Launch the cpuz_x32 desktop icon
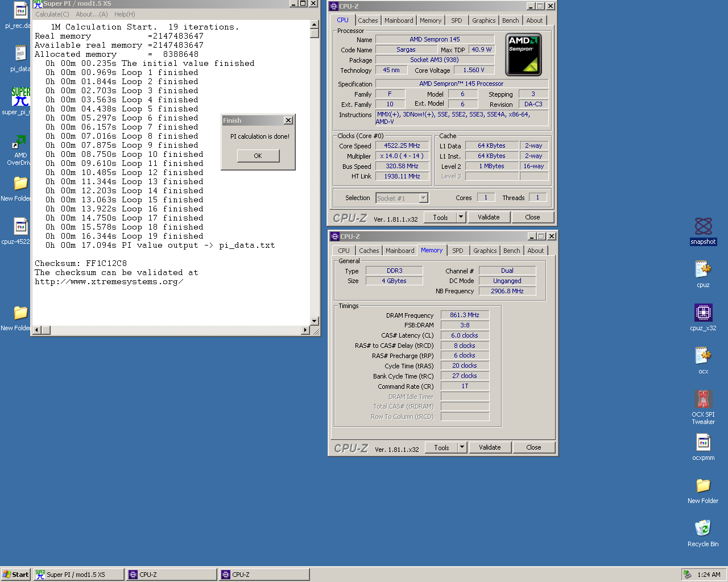This screenshot has height=582, width=728. [703, 313]
